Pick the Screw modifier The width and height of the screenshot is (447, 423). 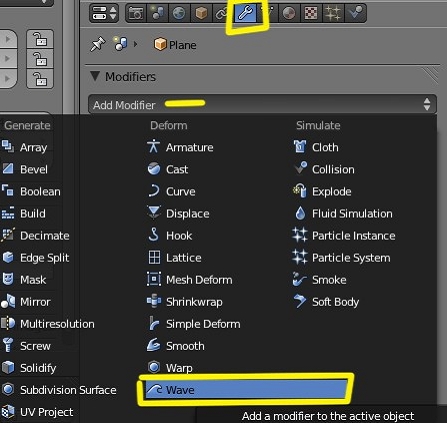[x=26, y=346]
